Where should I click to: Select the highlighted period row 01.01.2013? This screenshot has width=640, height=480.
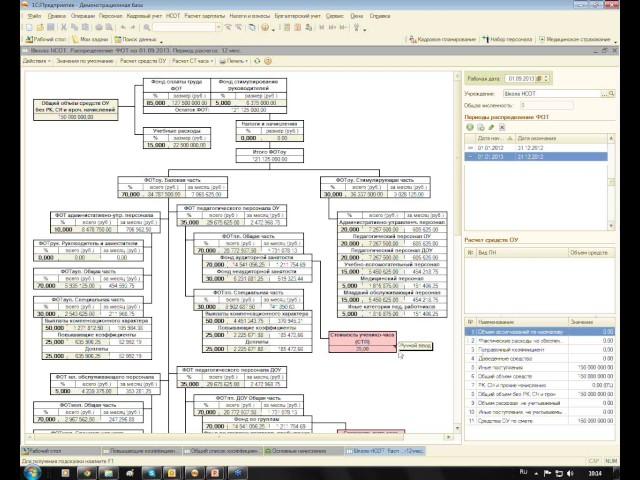coord(536,157)
